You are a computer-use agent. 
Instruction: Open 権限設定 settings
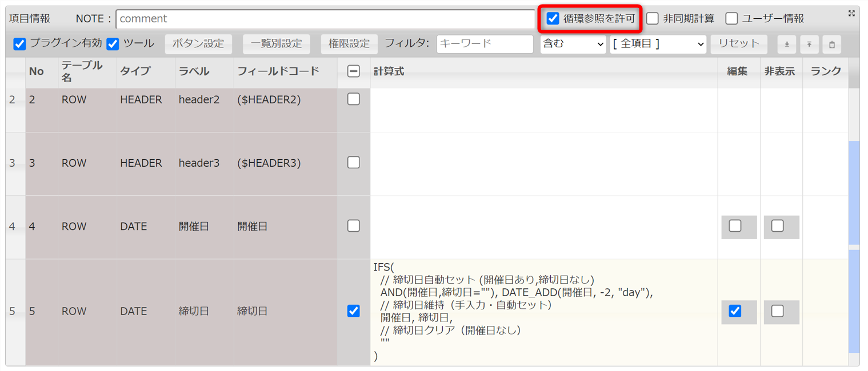point(349,44)
